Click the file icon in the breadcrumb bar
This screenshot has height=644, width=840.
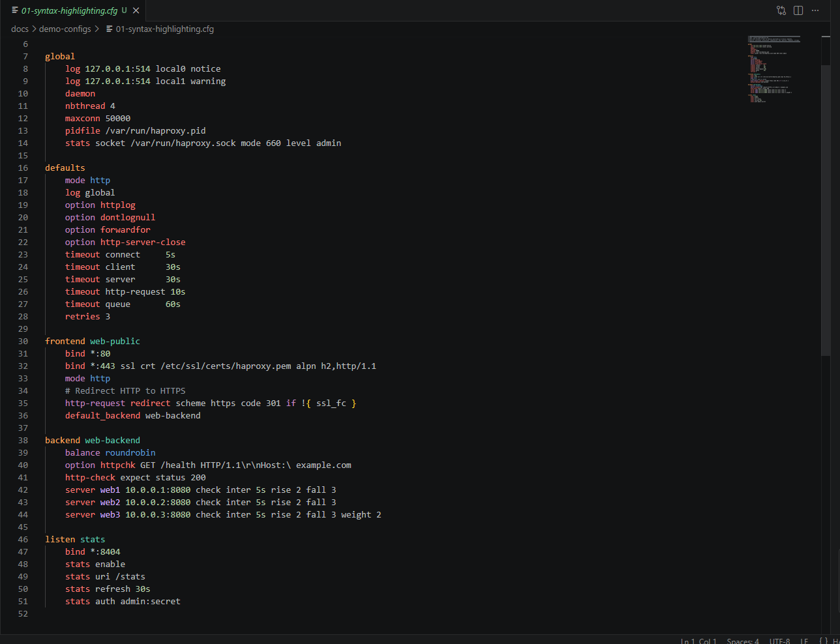[x=108, y=29]
